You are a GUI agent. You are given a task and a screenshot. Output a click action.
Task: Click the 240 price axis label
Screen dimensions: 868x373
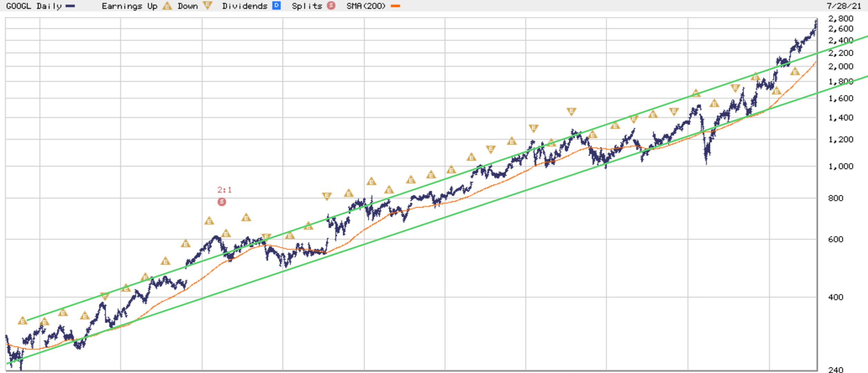(x=836, y=370)
